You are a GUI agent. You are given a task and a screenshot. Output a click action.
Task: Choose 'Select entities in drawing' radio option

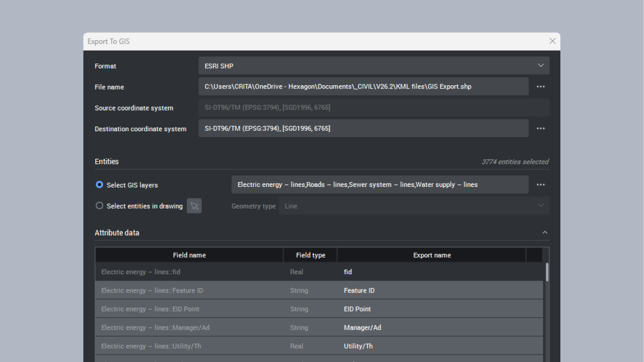point(99,206)
